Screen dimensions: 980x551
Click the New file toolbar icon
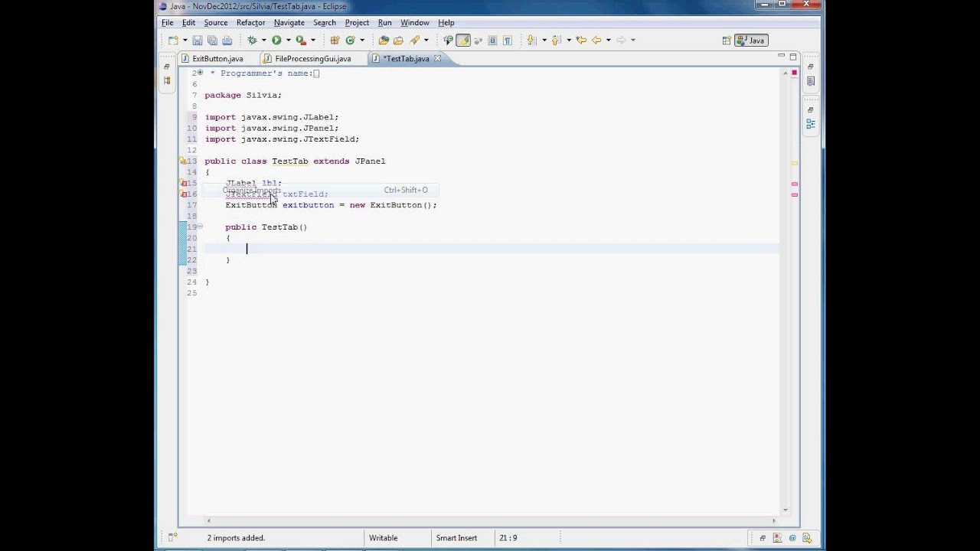click(174, 40)
